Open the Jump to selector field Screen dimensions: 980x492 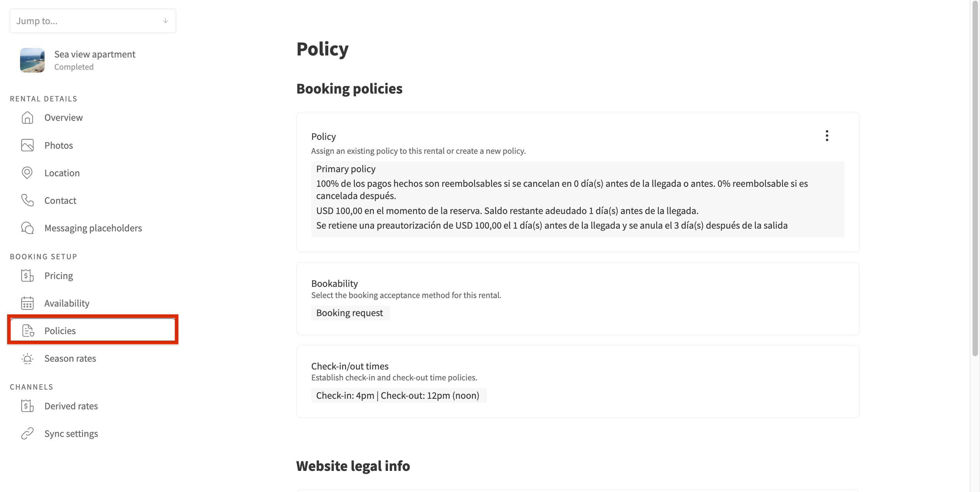point(93,21)
